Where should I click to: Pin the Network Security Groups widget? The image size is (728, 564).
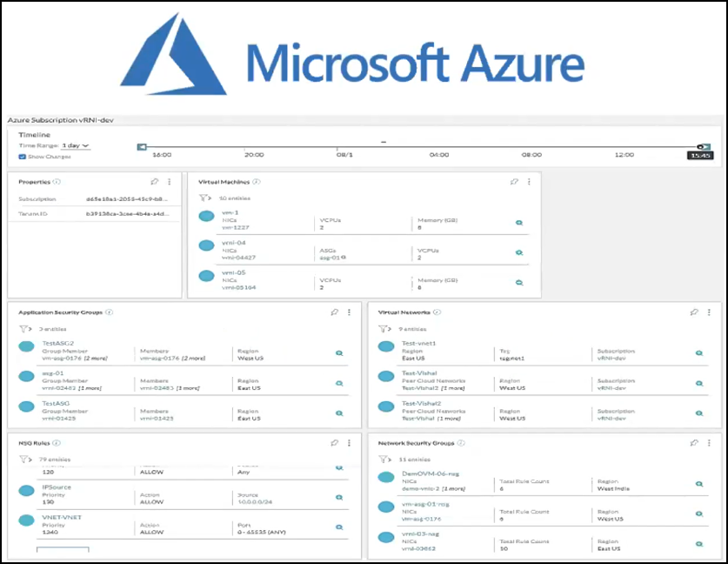pos(694,443)
